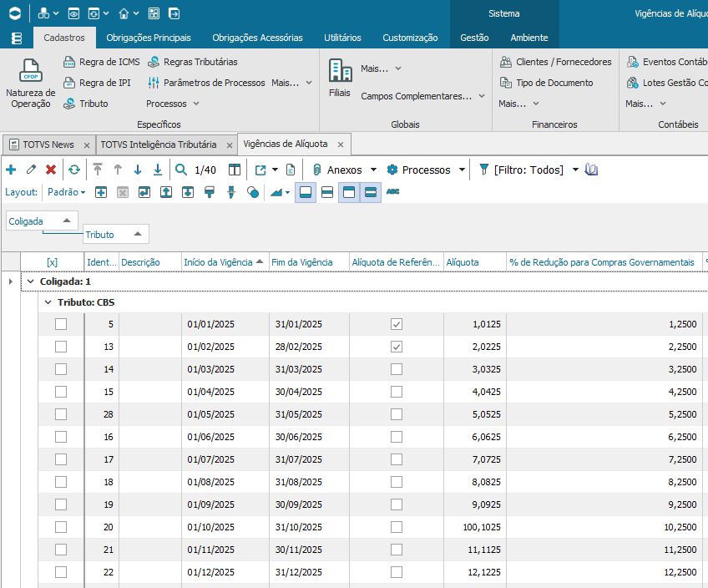Open the Filtro: Todos filter selector
This screenshot has height=588, width=708.
coord(528,170)
